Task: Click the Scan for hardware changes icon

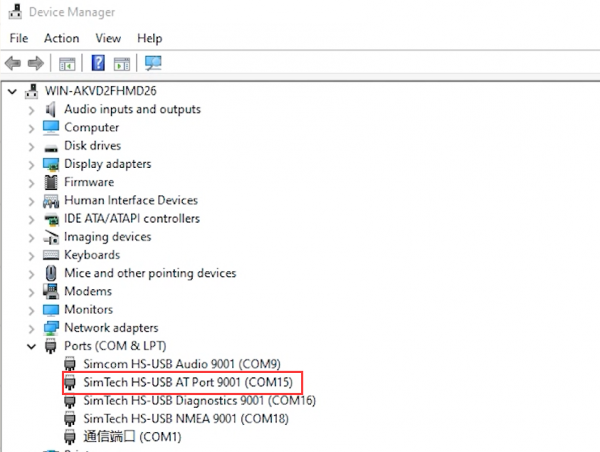Action: click(153, 63)
